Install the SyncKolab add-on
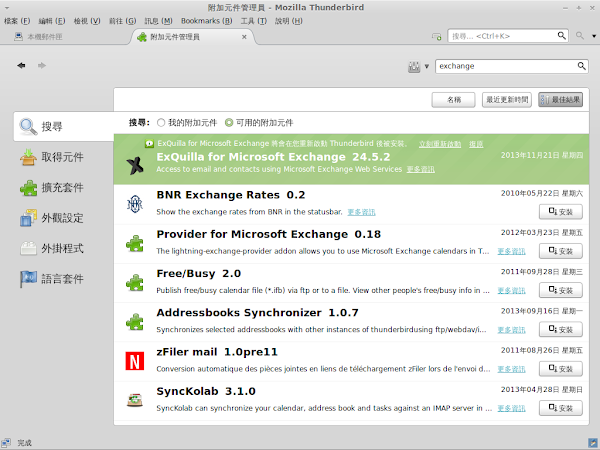 (x=561, y=408)
